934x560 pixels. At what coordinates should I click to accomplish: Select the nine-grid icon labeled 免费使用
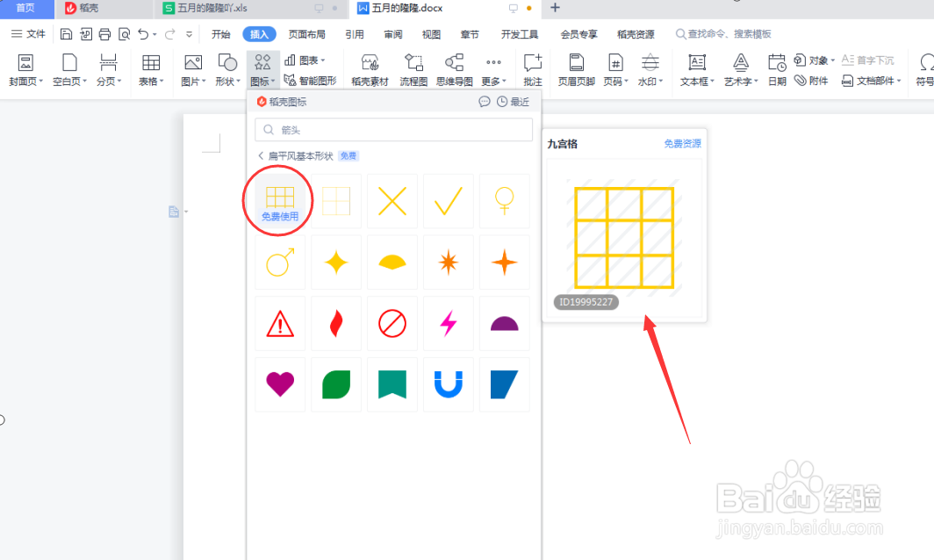pyautogui.click(x=280, y=201)
